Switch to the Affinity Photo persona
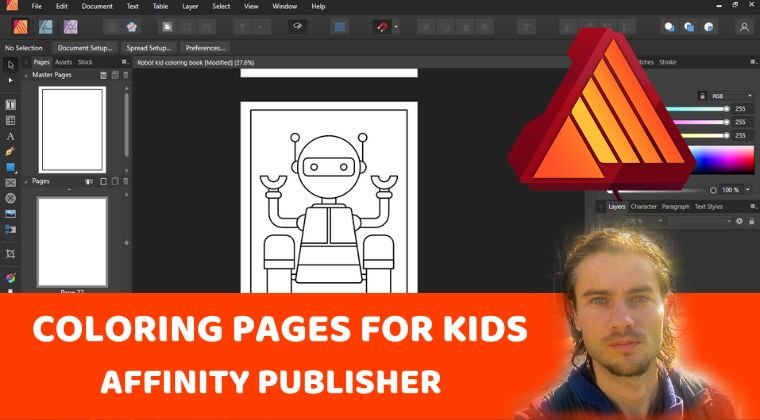This screenshot has width=760, height=420. tap(72, 26)
